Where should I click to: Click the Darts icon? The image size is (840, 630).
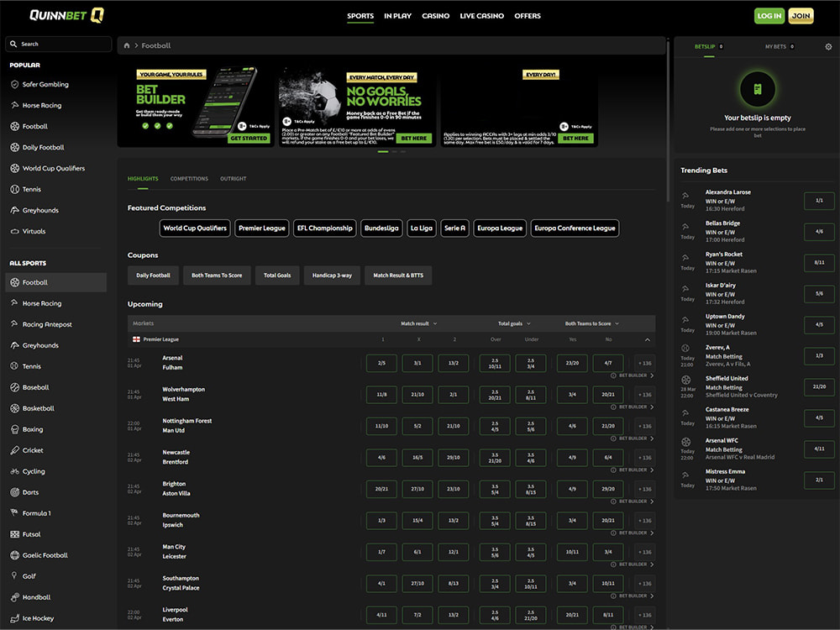[x=14, y=492]
